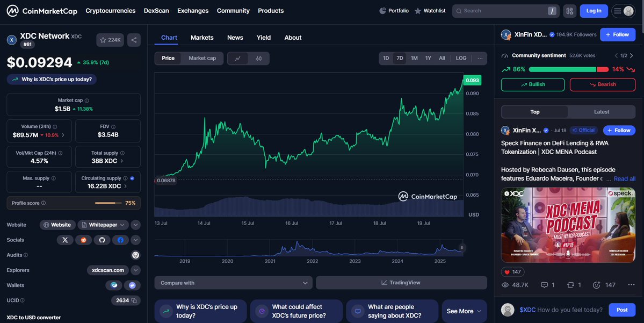Set chart range to 7D
The image size is (644, 323).
click(x=400, y=59)
